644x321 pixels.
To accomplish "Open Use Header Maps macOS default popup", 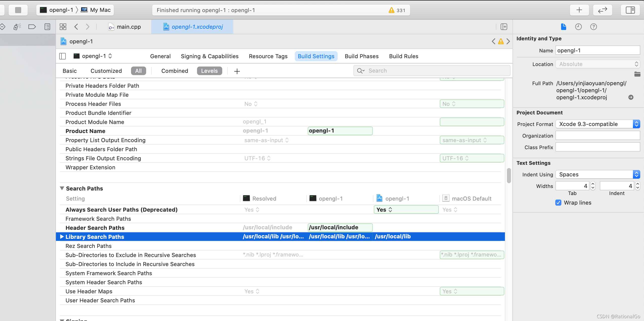I will click(472, 291).
